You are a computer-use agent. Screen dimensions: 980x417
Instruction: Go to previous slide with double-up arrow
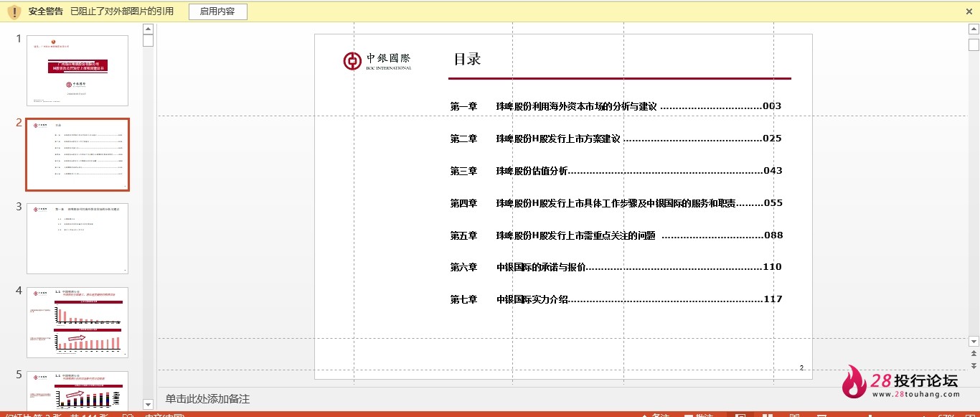coord(974,354)
